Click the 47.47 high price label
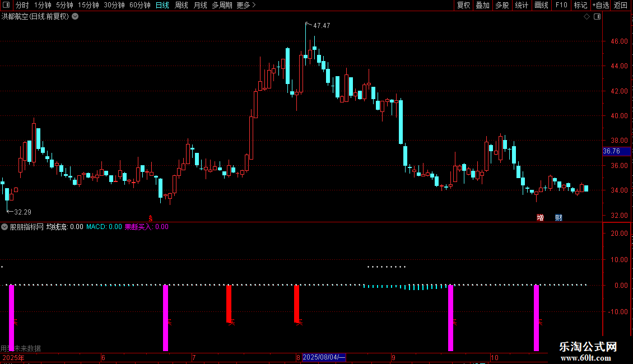 [322, 26]
